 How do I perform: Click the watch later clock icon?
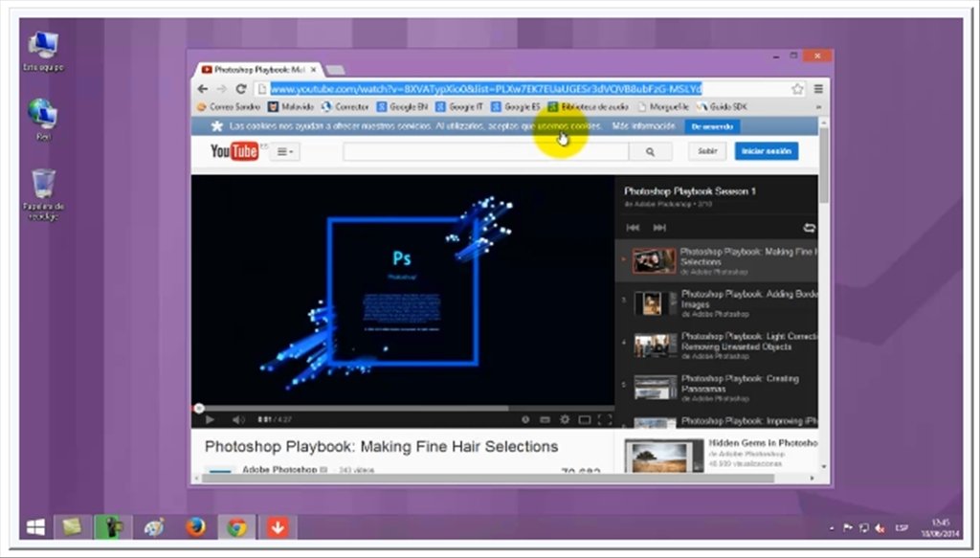[525, 419]
